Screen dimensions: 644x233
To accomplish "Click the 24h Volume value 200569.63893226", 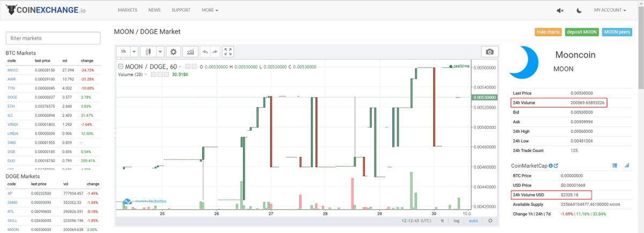I will (588, 102).
